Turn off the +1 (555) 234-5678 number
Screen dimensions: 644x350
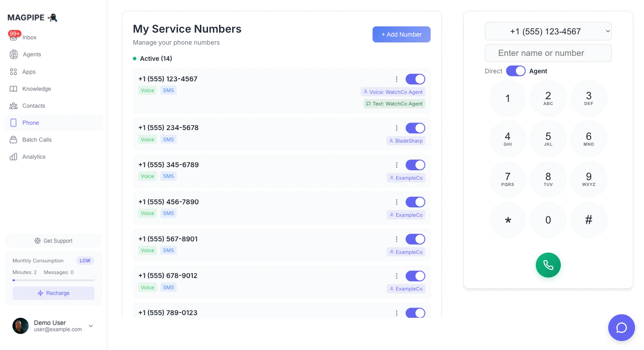coord(415,128)
